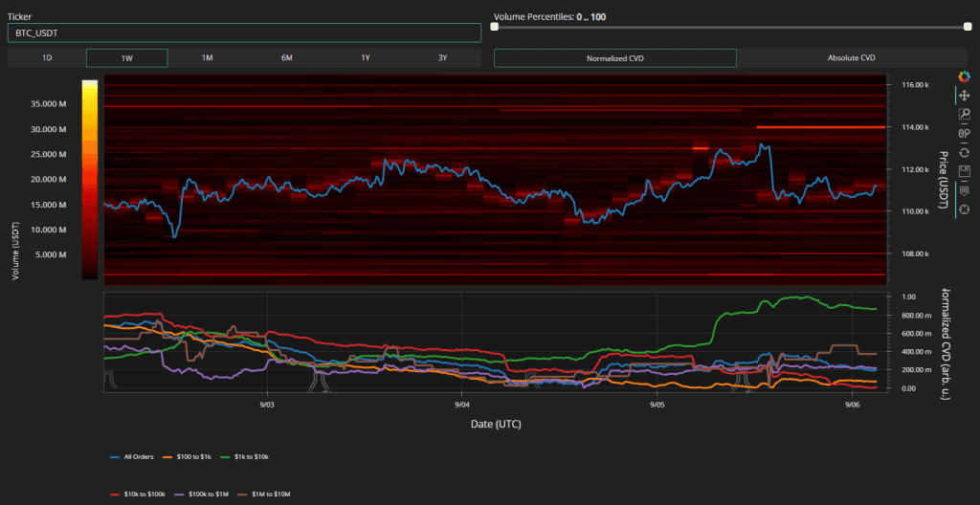Enable the Wheel Zoom tool
Screen dimensions: 980x505
tap(964, 134)
